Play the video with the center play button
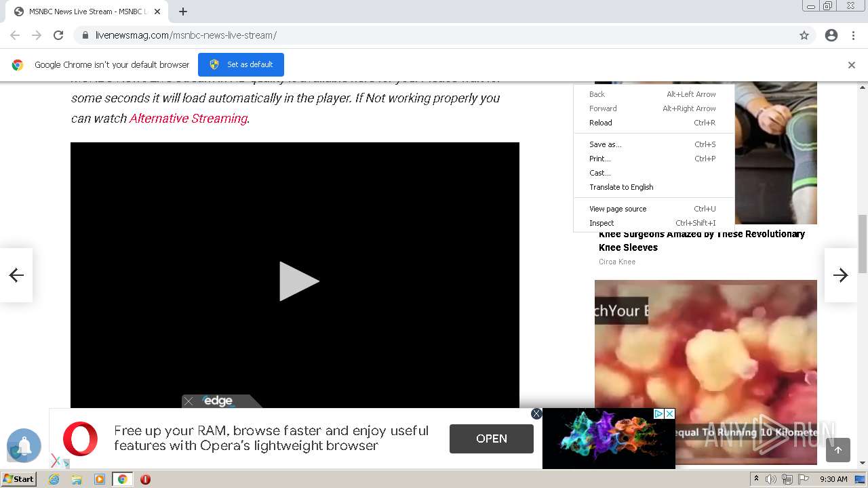Screen dimensions: 868x488 (x=298, y=281)
